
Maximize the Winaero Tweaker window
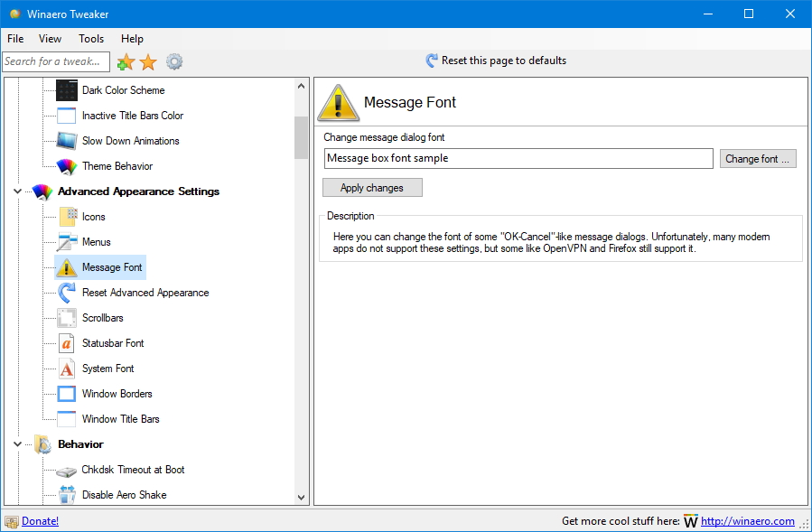coord(749,14)
